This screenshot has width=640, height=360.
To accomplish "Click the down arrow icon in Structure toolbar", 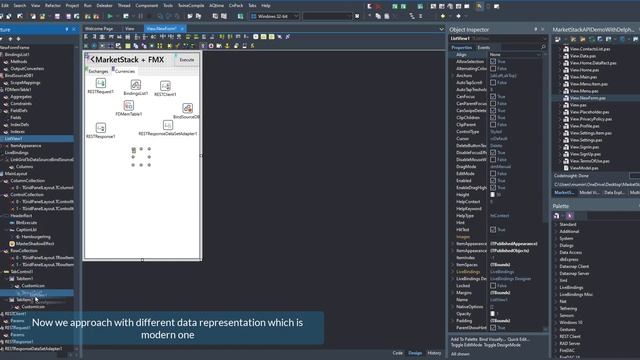I will [x=18, y=39].
